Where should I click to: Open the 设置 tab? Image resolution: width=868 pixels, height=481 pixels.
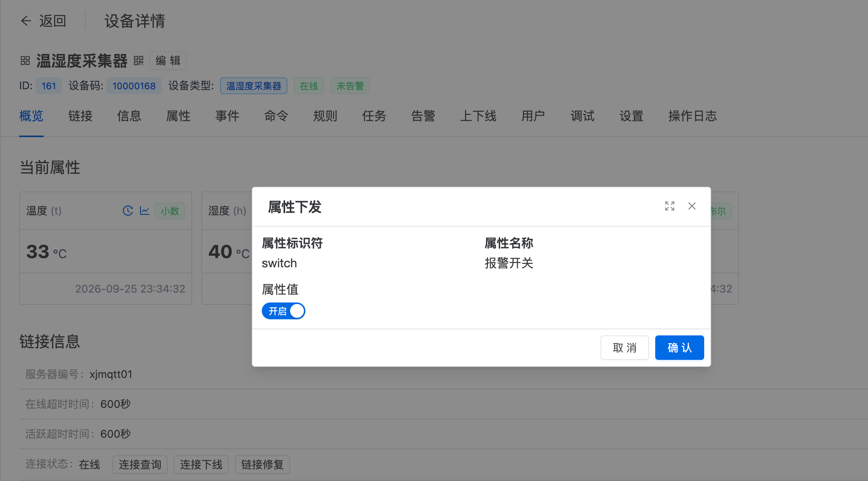(x=631, y=116)
